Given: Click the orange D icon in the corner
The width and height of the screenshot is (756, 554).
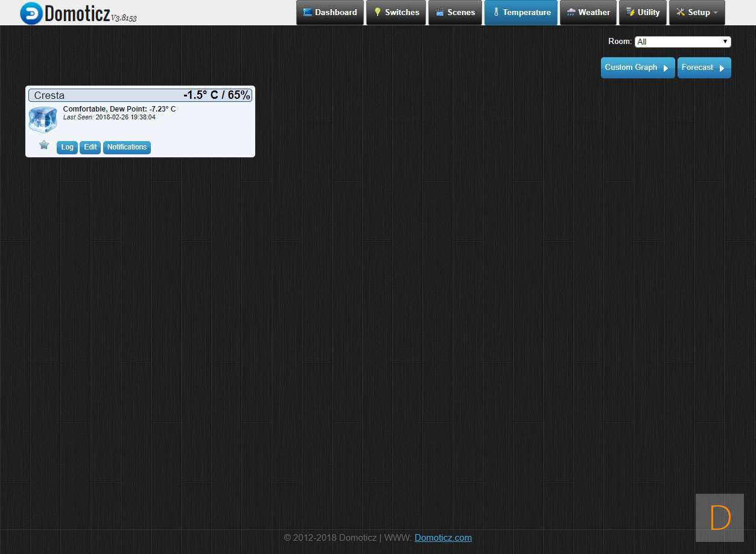Looking at the screenshot, I should click(x=720, y=517).
